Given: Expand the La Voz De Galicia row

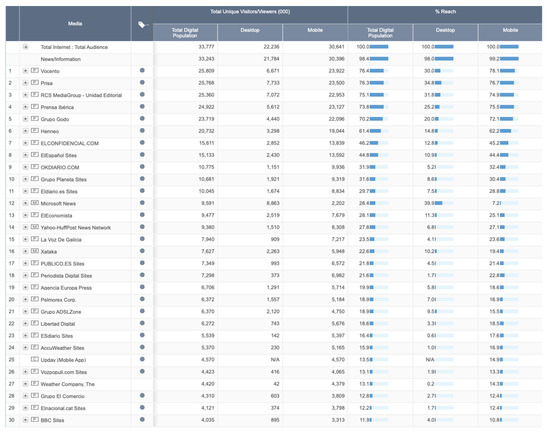Looking at the screenshot, I should click(x=25, y=240).
